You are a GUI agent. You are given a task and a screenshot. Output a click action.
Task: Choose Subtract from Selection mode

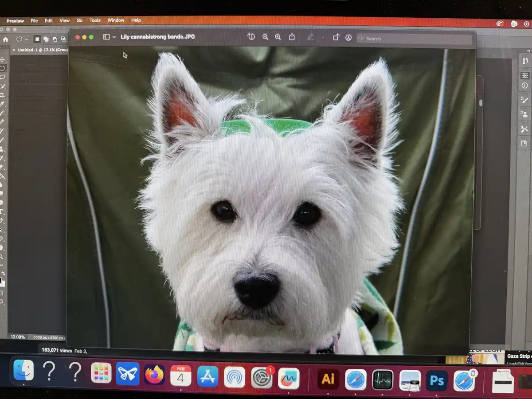[x=55, y=39]
